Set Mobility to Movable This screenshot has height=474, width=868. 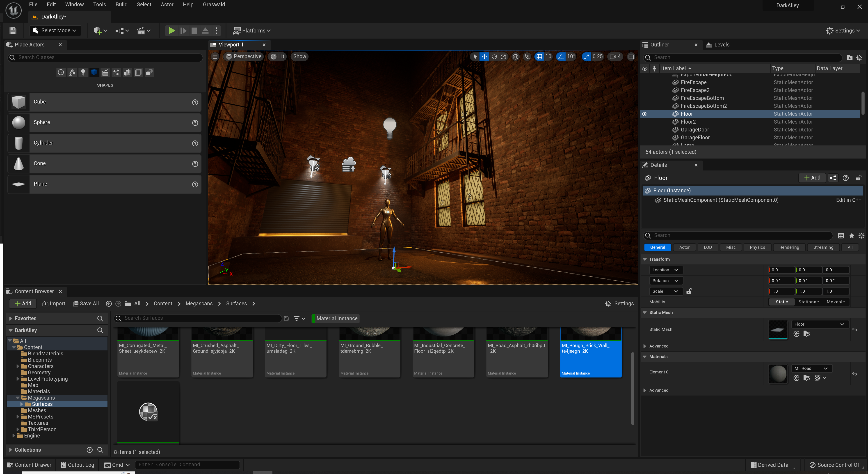[835, 302]
